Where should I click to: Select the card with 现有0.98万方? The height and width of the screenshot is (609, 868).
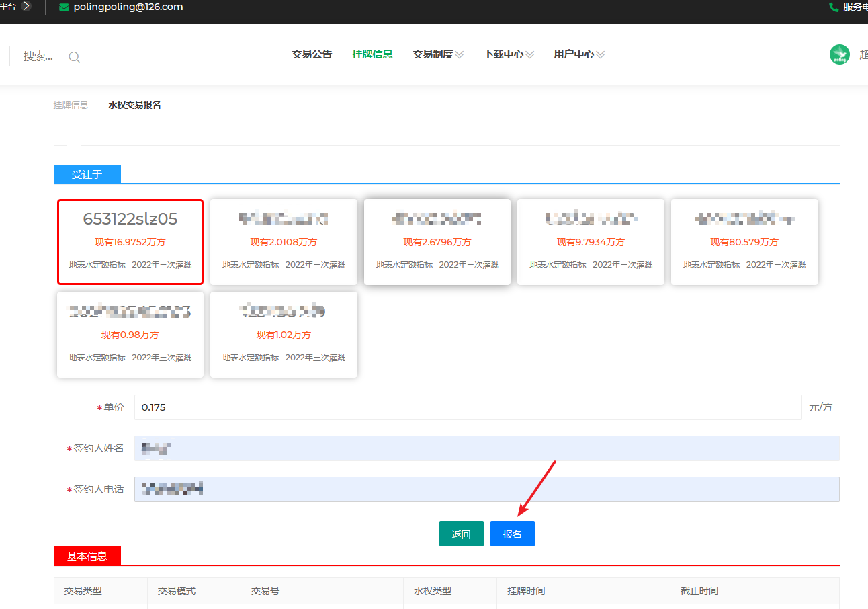point(130,335)
